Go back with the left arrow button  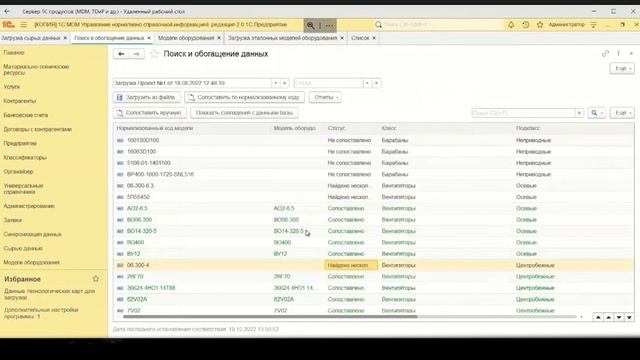(x=121, y=54)
